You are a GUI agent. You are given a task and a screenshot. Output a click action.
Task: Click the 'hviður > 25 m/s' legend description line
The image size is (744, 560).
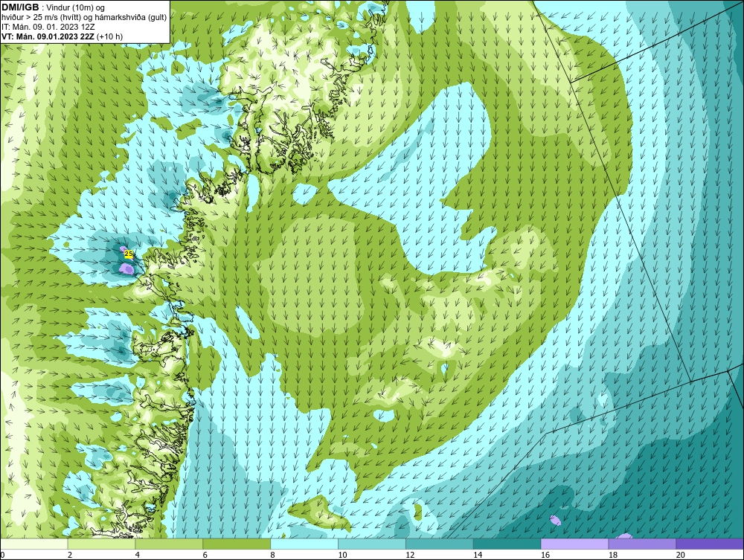coord(84,18)
